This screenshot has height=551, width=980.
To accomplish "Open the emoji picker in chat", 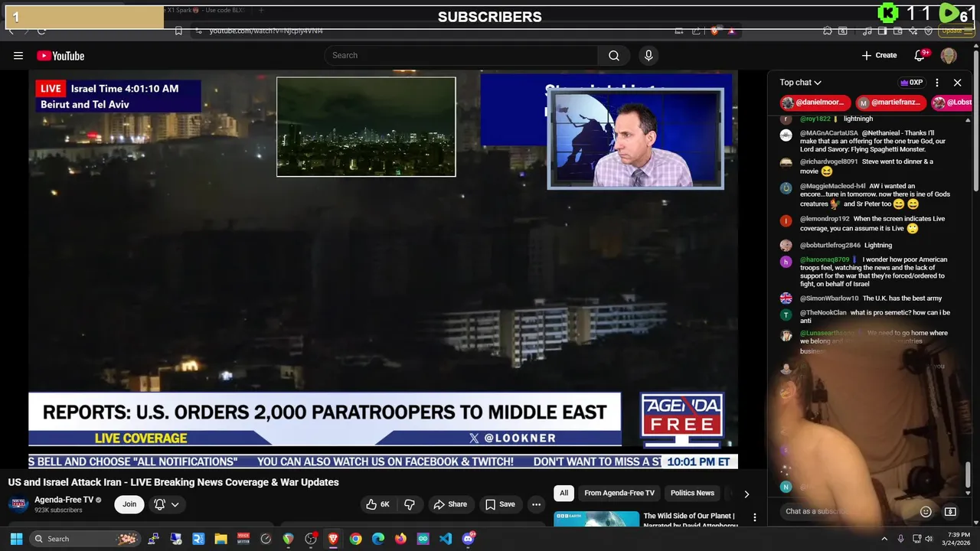I will point(926,511).
